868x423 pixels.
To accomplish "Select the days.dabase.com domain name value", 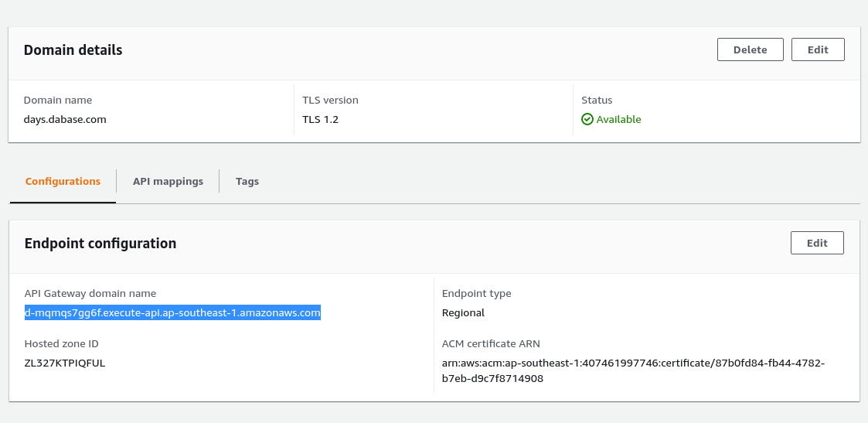I will coord(65,120).
